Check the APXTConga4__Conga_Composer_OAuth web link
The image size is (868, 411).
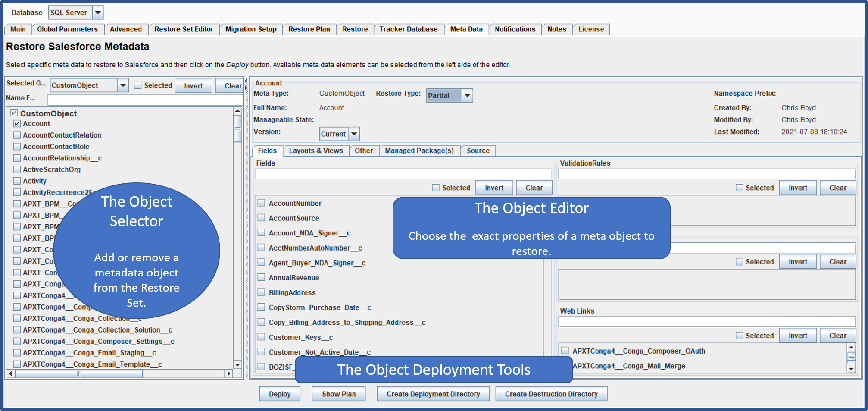(x=565, y=351)
